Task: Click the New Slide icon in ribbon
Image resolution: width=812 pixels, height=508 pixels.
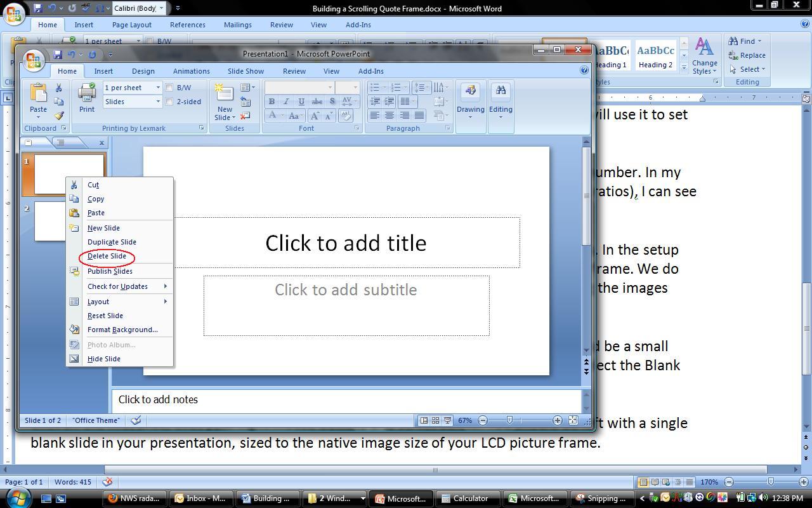Action: pos(224,93)
